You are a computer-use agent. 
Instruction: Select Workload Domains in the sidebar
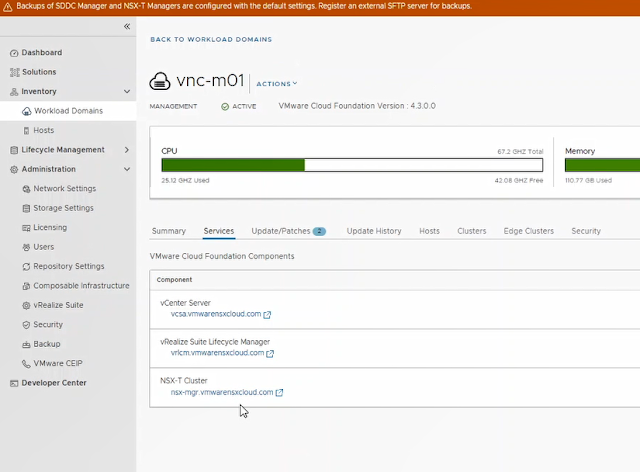point(68,111)
